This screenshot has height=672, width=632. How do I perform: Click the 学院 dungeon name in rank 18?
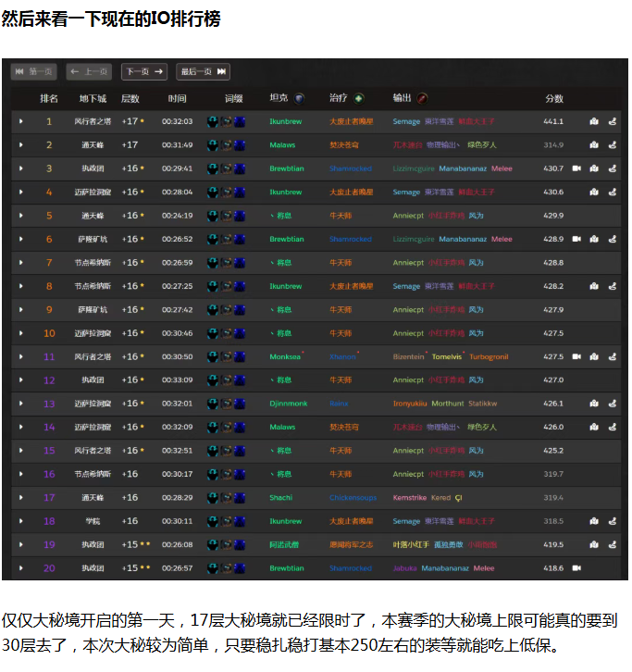tap(93, 521)
